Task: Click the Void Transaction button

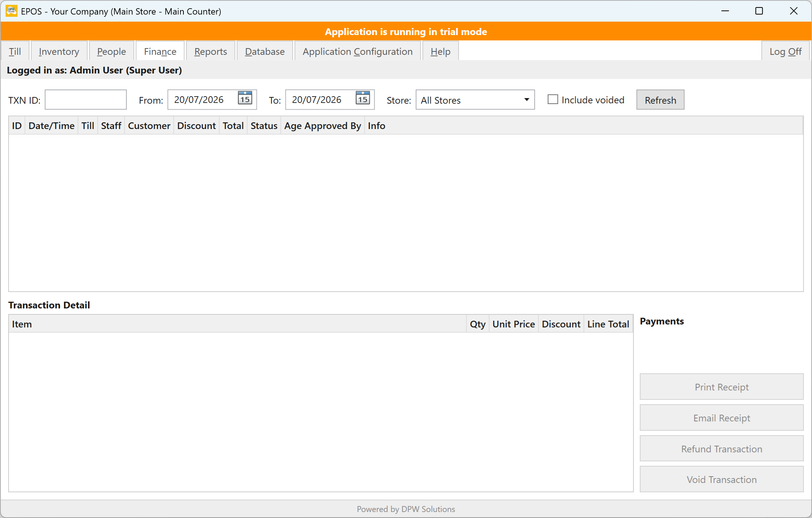Action: point(721,479)
